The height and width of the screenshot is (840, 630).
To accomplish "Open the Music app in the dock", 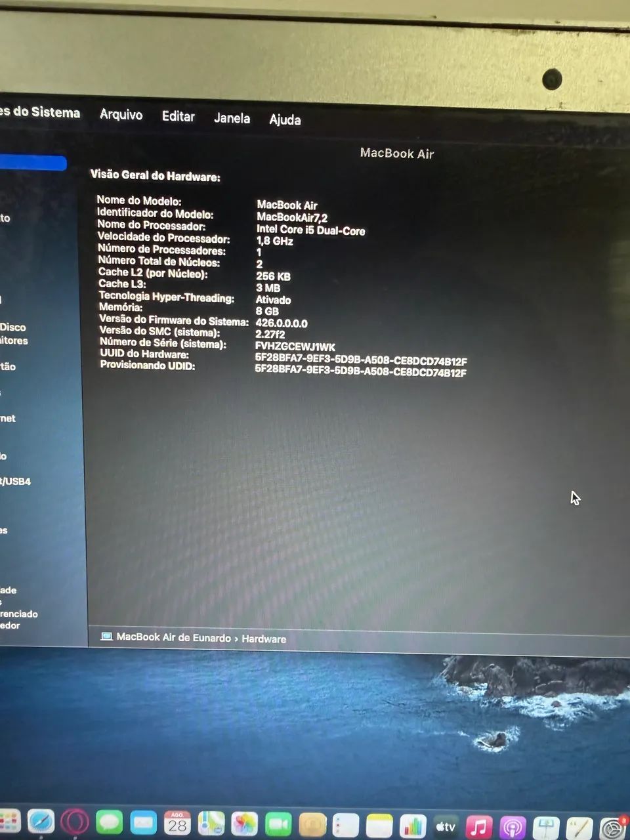I will pos(479,828).
